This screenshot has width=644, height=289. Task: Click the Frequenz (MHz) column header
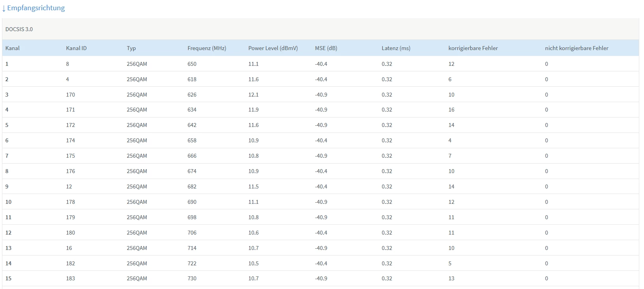click(x=207, y=48)
